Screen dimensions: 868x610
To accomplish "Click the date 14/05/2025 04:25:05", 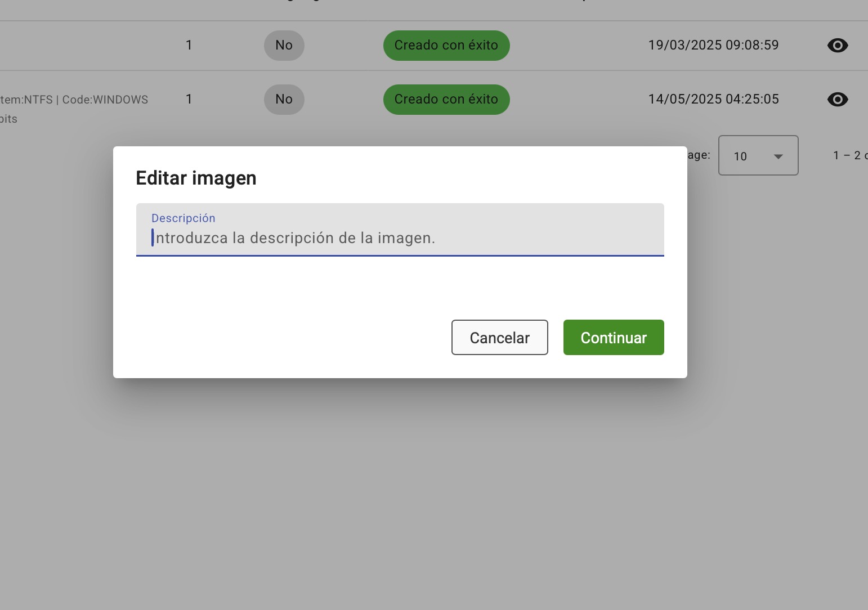I will pyautogui.click(x=713, y=100).
